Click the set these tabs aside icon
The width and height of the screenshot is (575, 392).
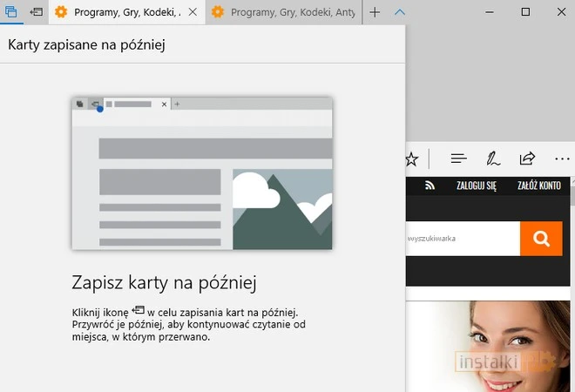[x=36, y=12]
